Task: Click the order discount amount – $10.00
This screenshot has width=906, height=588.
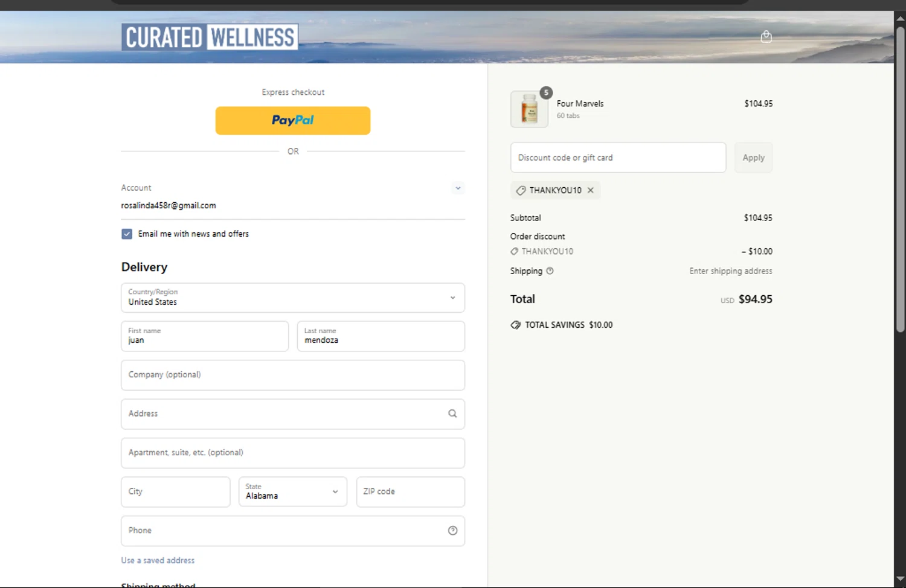Action: pyautogui.click(x=757, y=251)
